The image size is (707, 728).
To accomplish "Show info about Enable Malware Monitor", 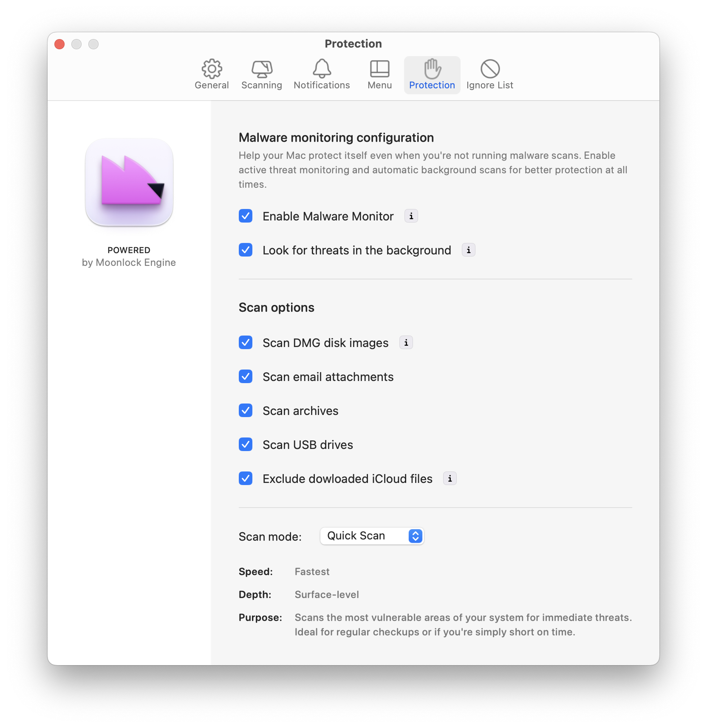I will 410,216.
